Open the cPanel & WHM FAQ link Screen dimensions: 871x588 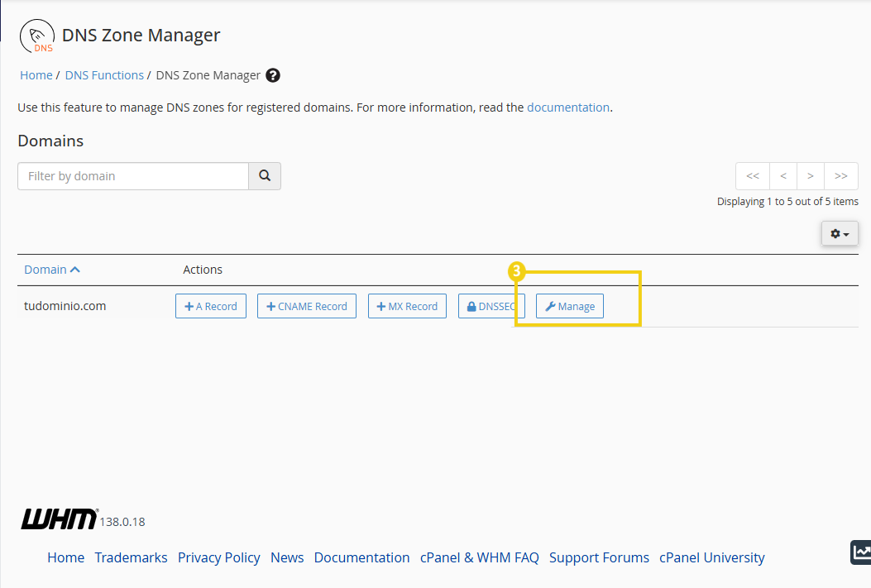tap(480, 557)
